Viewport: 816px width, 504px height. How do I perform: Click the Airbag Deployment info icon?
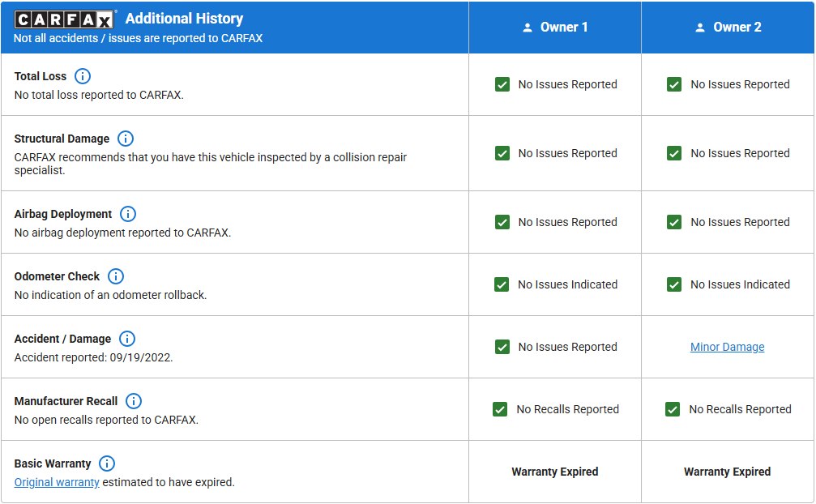pos(128,214)
